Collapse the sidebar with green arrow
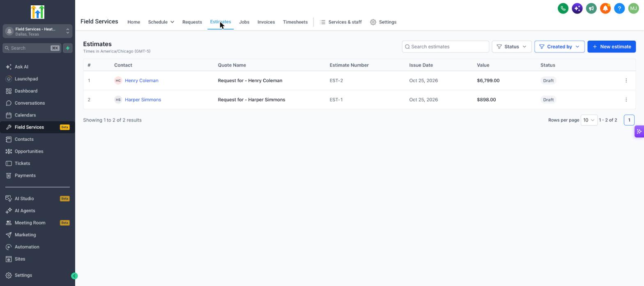This screenshot has width=644, height=286. click(x=74, y=276)
